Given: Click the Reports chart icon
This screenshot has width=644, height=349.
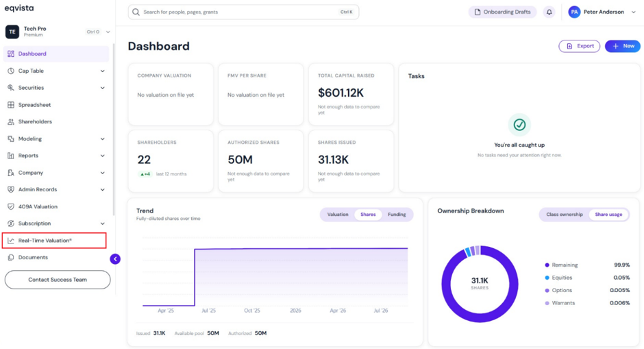Looking at the screenshot, I should [11, 156].
